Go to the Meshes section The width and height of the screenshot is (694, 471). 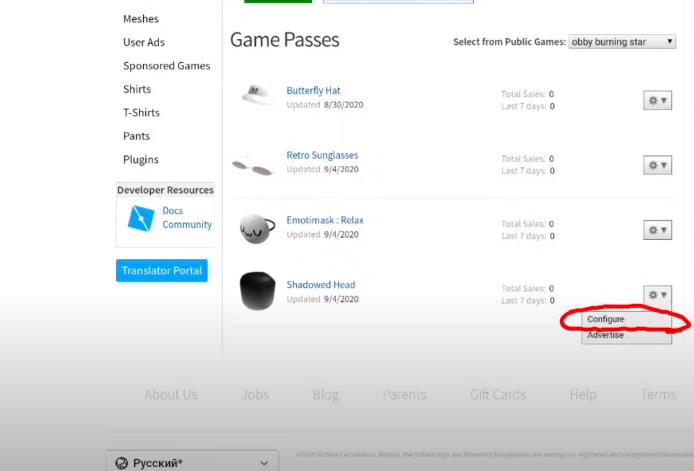coord(141,19)
